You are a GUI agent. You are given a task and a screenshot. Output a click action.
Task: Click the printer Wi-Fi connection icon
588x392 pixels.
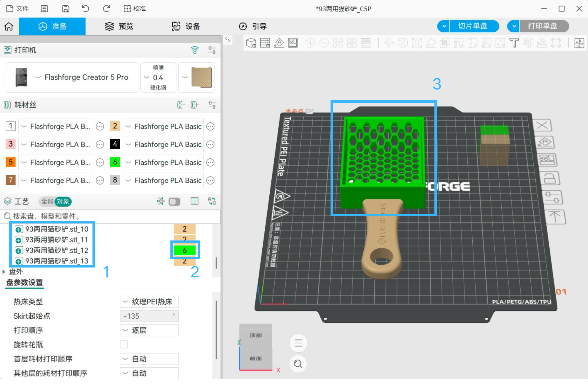(x=195, y=50)
